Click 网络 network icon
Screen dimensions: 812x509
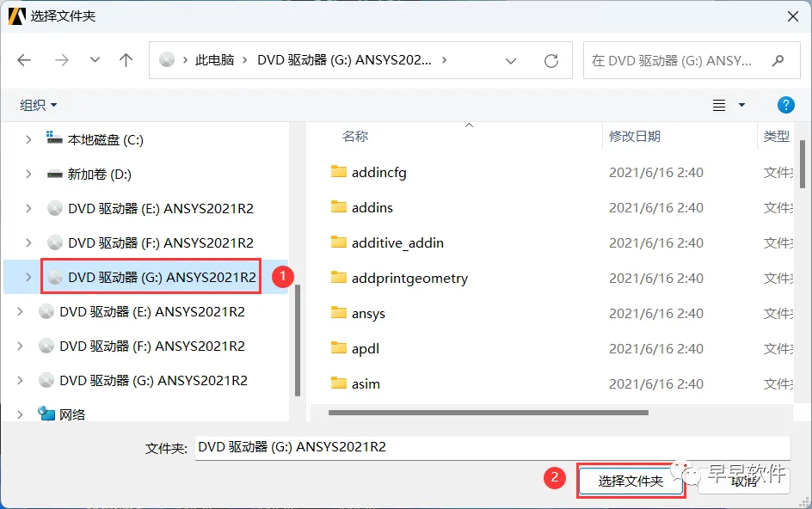pos(46,414)
